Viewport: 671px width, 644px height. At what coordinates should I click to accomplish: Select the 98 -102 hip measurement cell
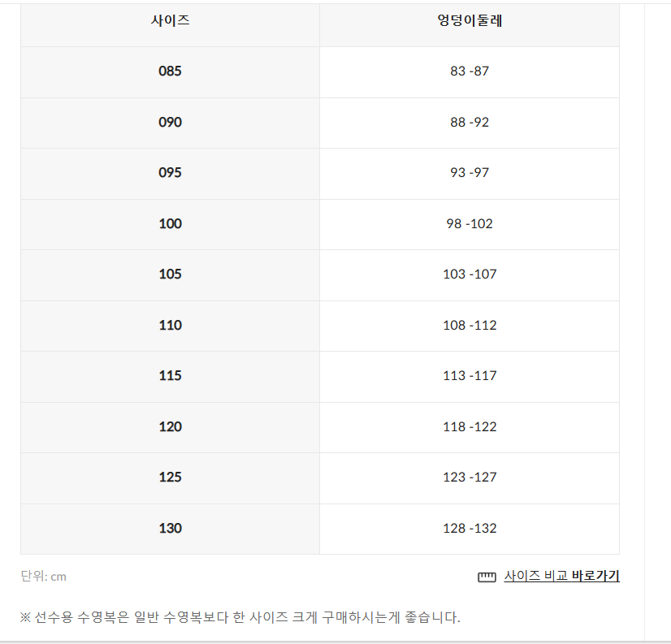(x=470, y=224)
